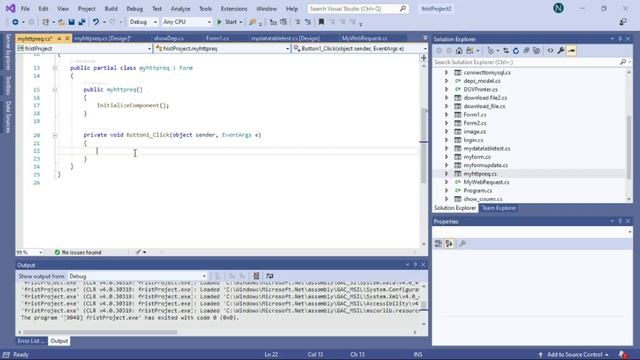Click the New Project icon

46,22
